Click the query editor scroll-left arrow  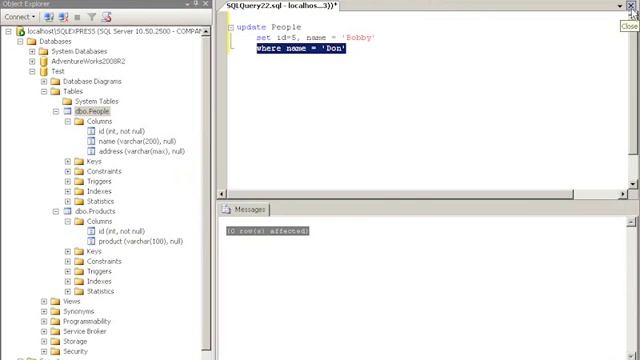click(x=222, y=194)
